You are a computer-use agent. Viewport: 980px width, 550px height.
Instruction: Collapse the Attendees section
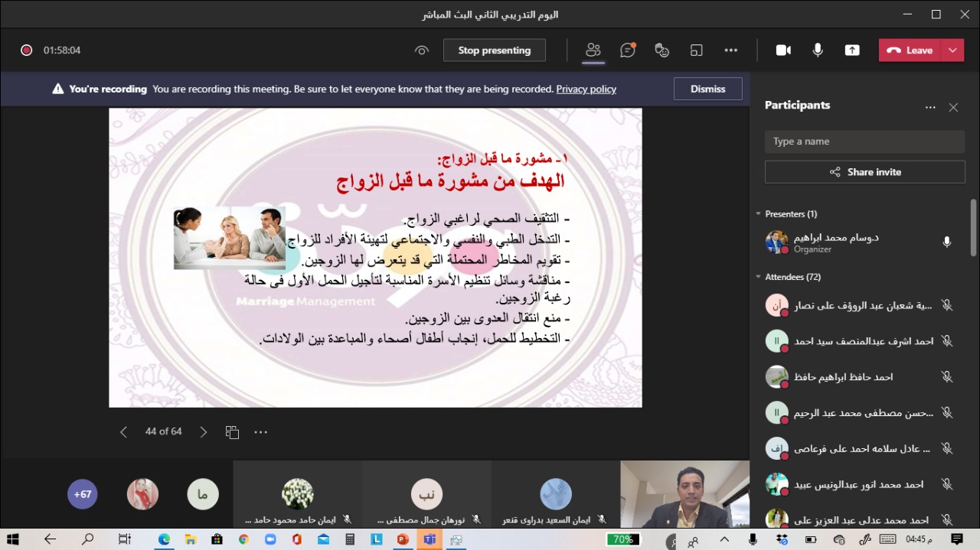click(759, 277)
